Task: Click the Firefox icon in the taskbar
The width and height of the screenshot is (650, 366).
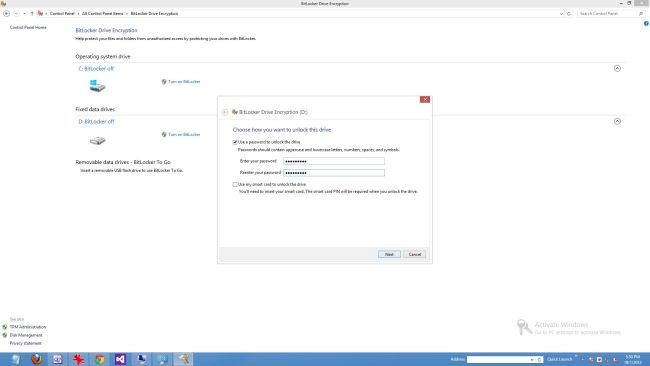Action: pos(36,359)
